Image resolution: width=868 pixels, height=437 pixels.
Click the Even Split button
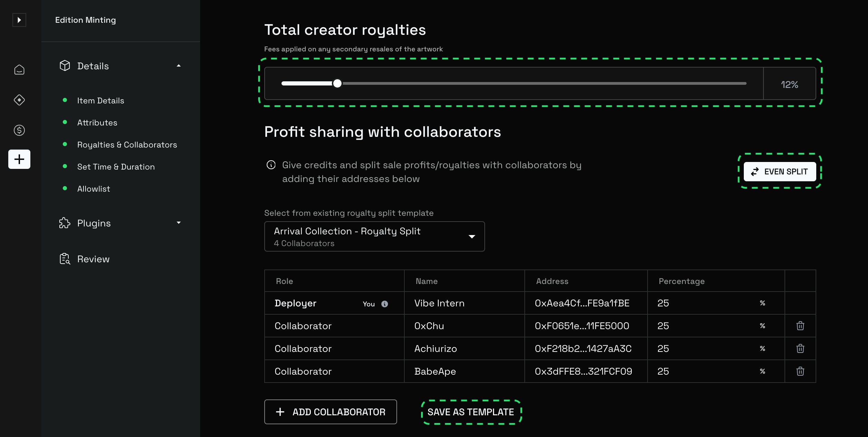[780, 172]
